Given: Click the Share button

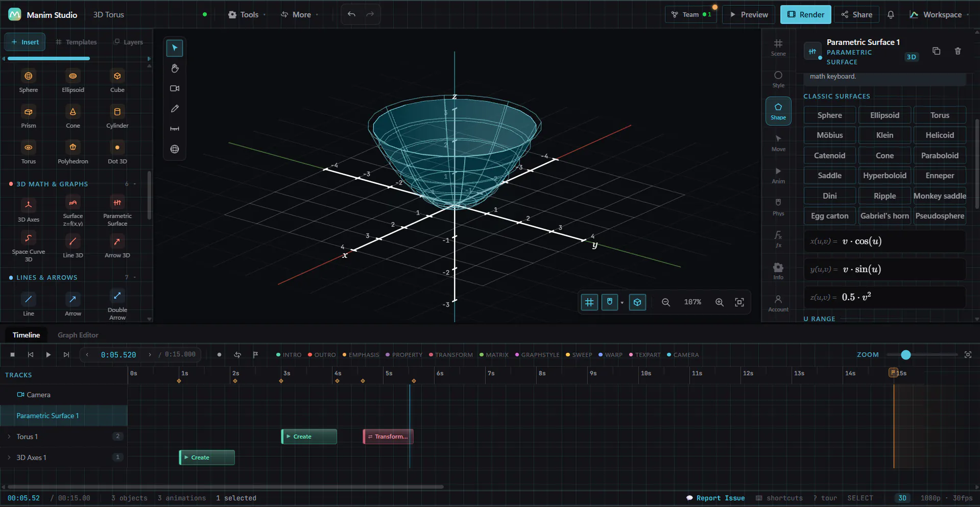Looking at the screenshot, I should (x=857, y=15).
